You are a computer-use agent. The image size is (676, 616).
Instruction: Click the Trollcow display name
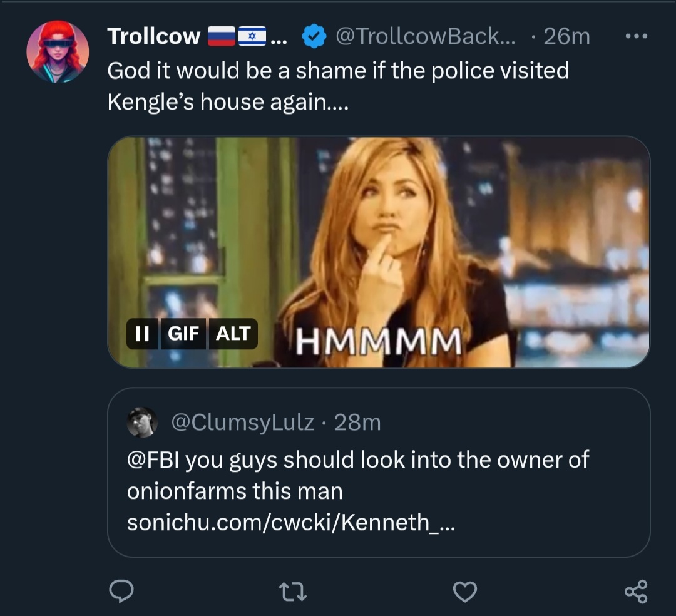tap(153, 36)
